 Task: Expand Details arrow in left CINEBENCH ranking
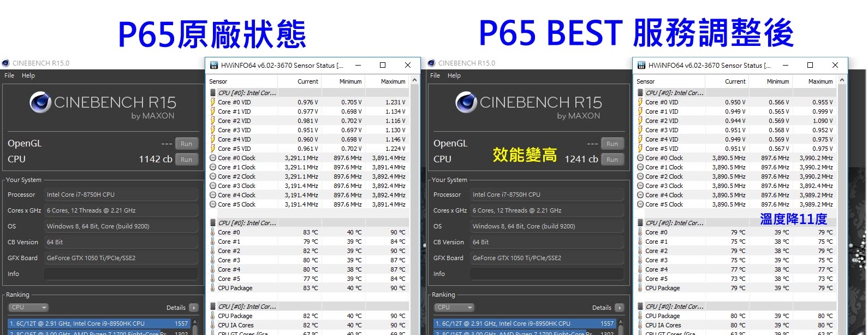193,308
